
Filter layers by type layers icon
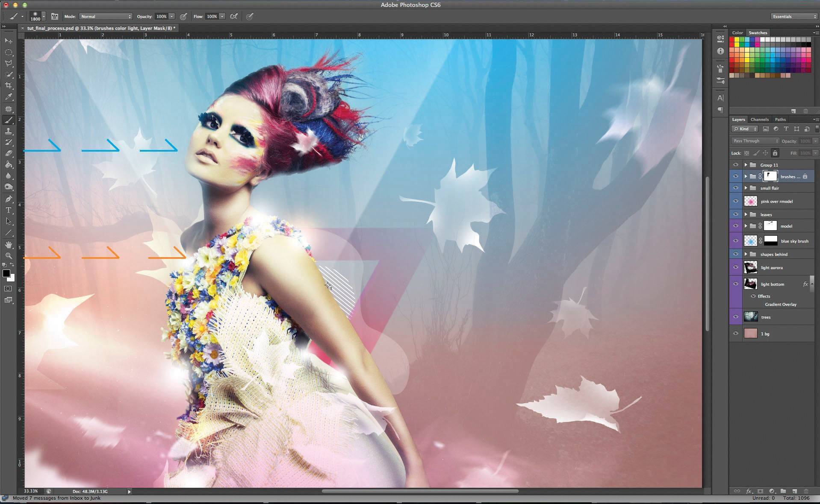pyautogui.click(x=786, y=129)
